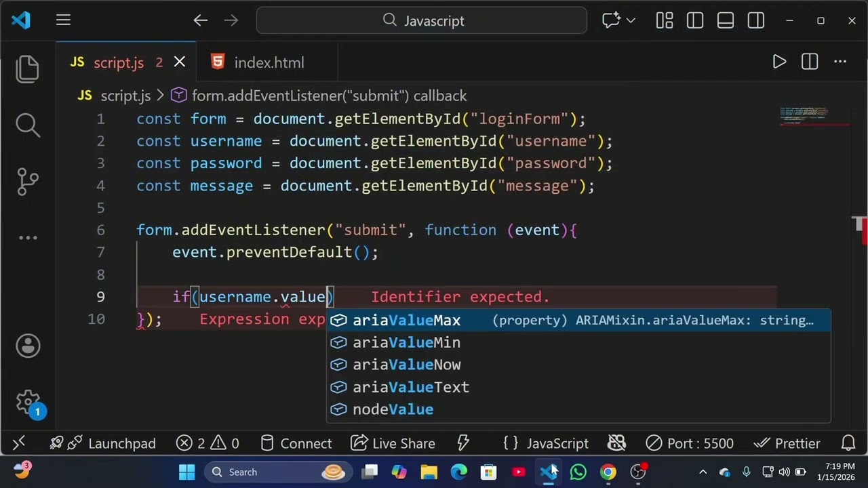This screenshot has width=868, height=488.
Task: Toggle the bottom panel visibility
Action: coord(725,20)
